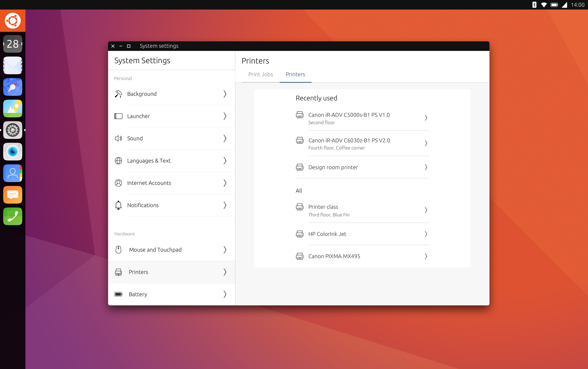Screen dimensions: 588x369
Task: Minimize the System settings window
Action: click(x=121, y=46)
